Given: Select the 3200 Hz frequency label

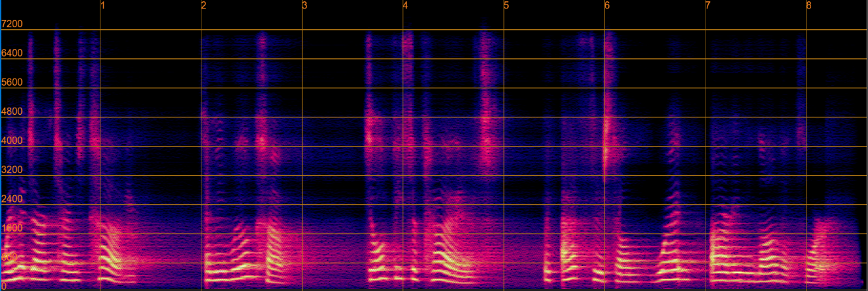Looking at the screenshot, I should click(13, 170).
